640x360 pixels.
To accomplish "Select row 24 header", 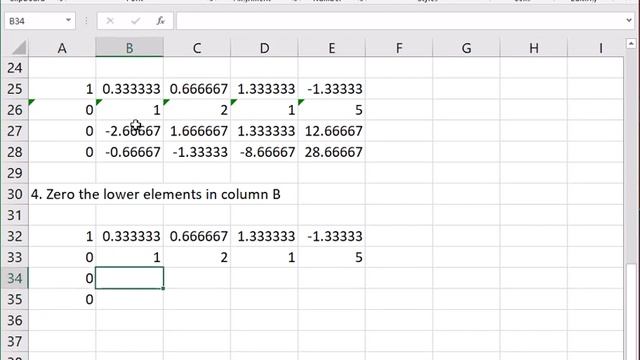I will [x=15, y=68].
